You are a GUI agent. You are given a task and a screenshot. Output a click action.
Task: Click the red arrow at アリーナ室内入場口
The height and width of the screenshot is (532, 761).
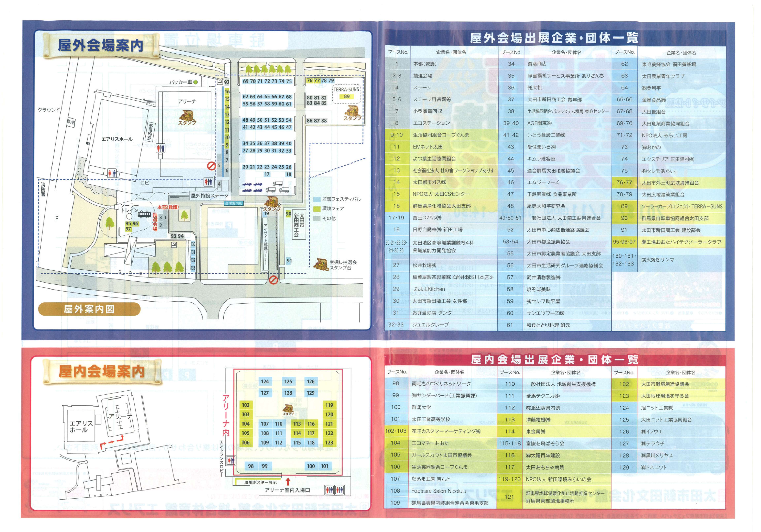pyautogui.click(x=288, y=481)
